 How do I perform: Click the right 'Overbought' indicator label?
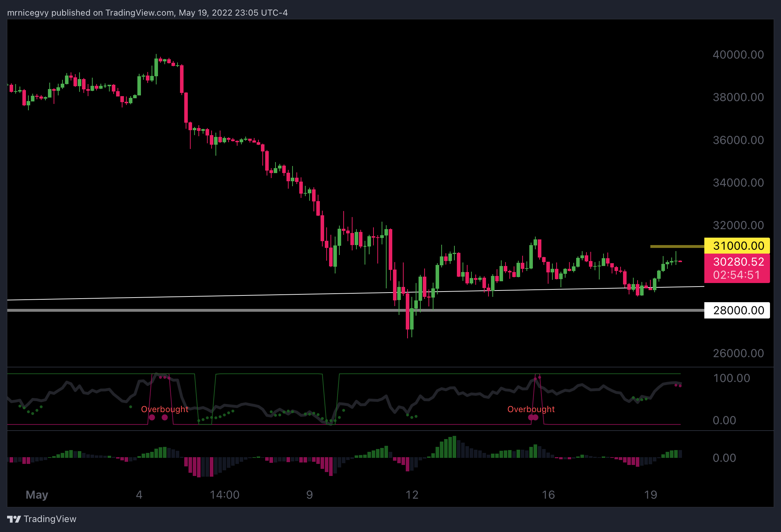pyautogui.click(x=531, y=409)
